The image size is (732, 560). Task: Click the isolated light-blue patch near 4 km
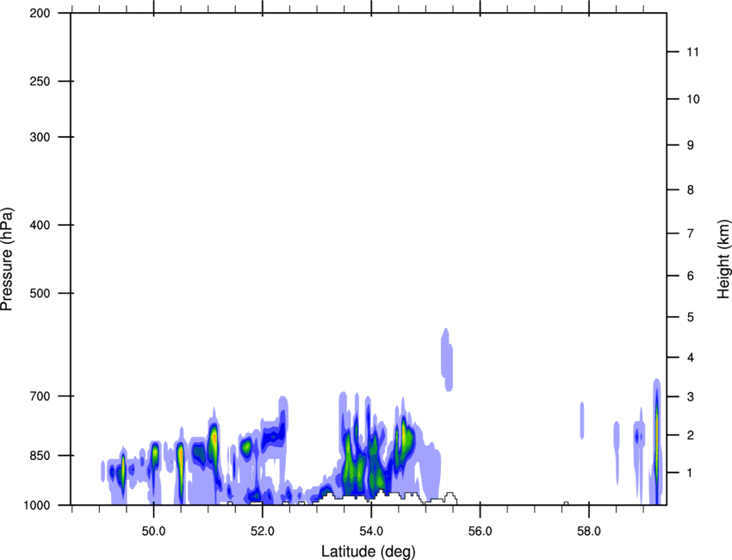pyautogui.click(x=447, y=359)
